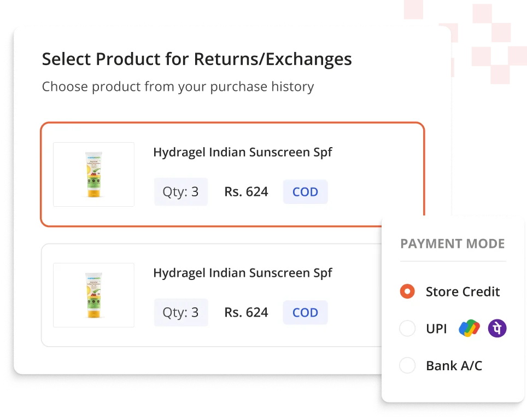This screenshot has height=420, width=527.
Task: Click the UPI label text
Action: click(x=436, y=329)
